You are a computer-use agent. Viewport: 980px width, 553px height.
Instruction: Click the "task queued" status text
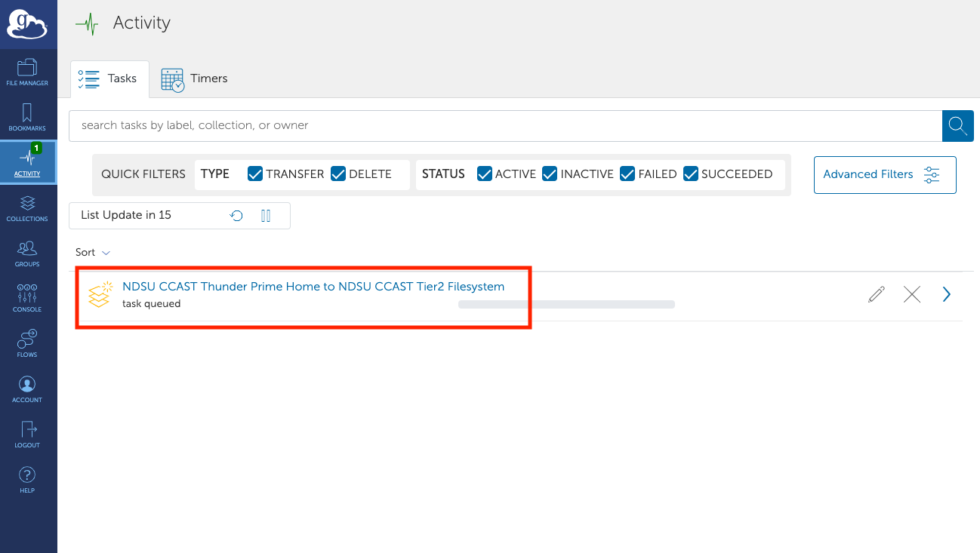point(152,304)
